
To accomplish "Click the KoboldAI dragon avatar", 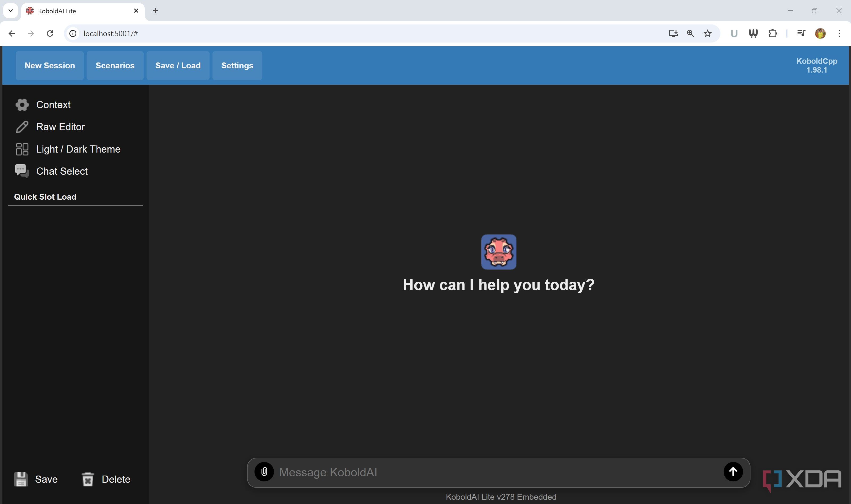I will [x=499, y=252].
